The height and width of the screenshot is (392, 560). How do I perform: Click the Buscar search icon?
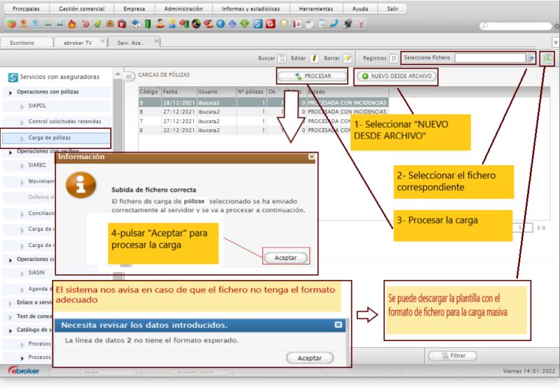pos(281,58)
